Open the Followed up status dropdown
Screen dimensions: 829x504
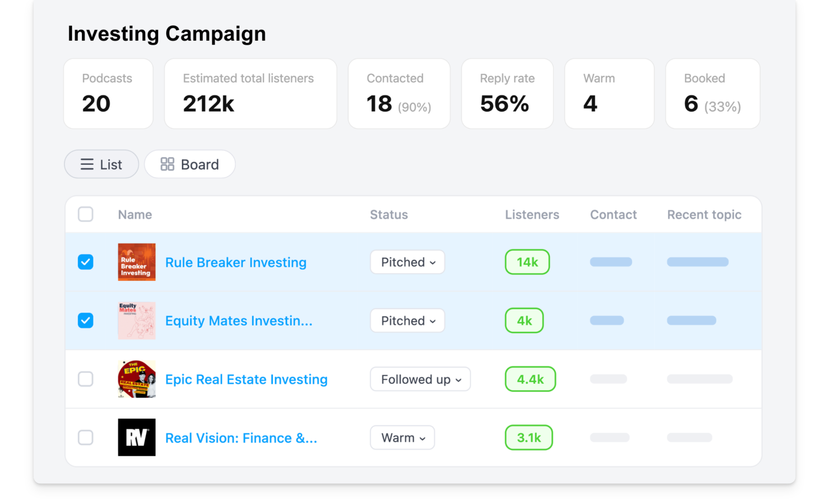pos(420,379)
